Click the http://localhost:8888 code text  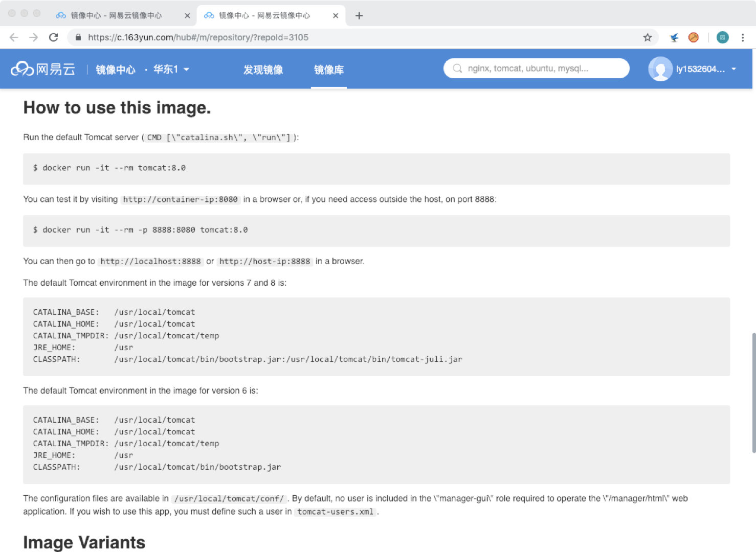150,261
